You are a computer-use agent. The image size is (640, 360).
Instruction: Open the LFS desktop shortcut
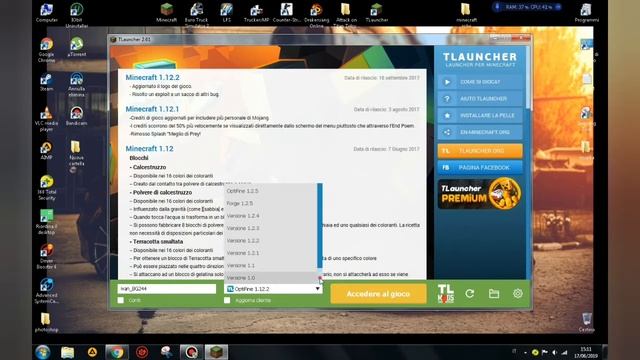227,12
